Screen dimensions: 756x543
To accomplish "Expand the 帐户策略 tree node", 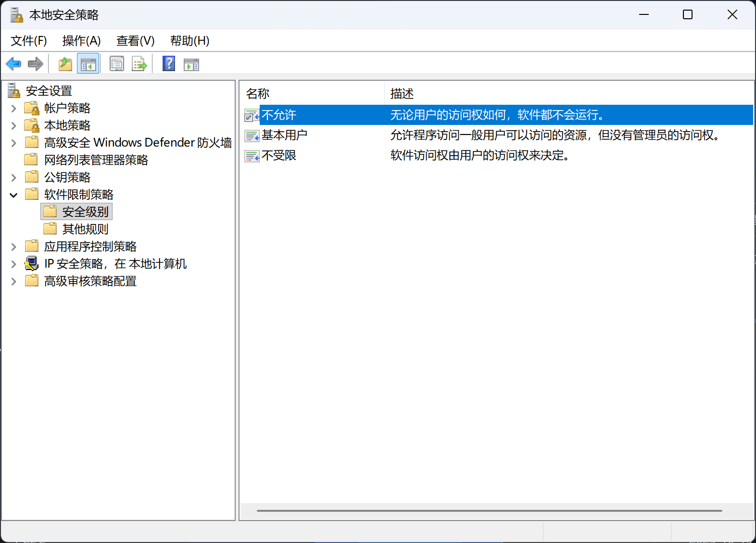I will click(x=14, y=109).
